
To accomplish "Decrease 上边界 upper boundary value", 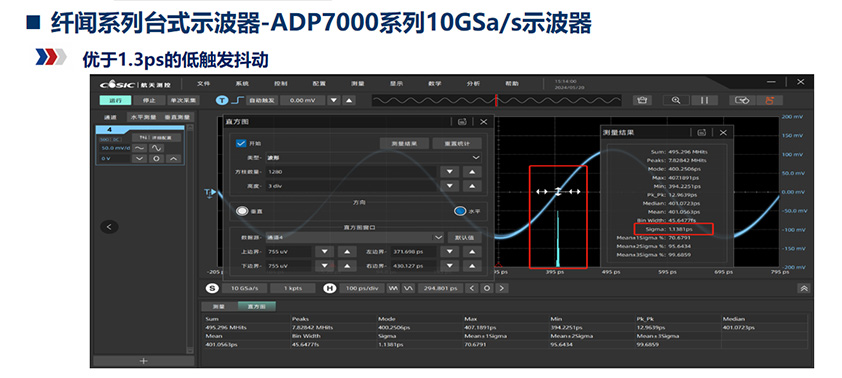I will click(324, 251).
